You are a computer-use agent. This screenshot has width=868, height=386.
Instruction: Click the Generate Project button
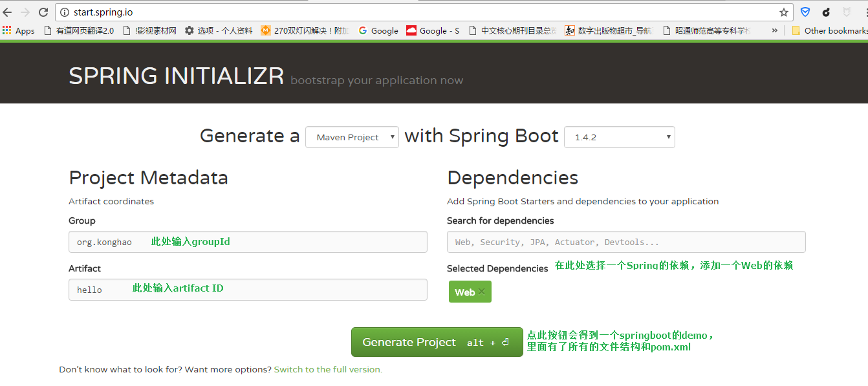point(437,342)
